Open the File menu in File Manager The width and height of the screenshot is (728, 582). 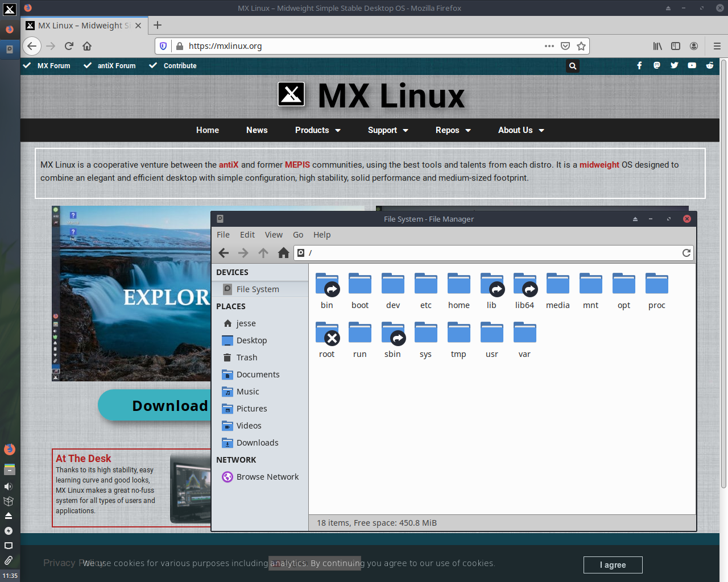coord(223,235)
